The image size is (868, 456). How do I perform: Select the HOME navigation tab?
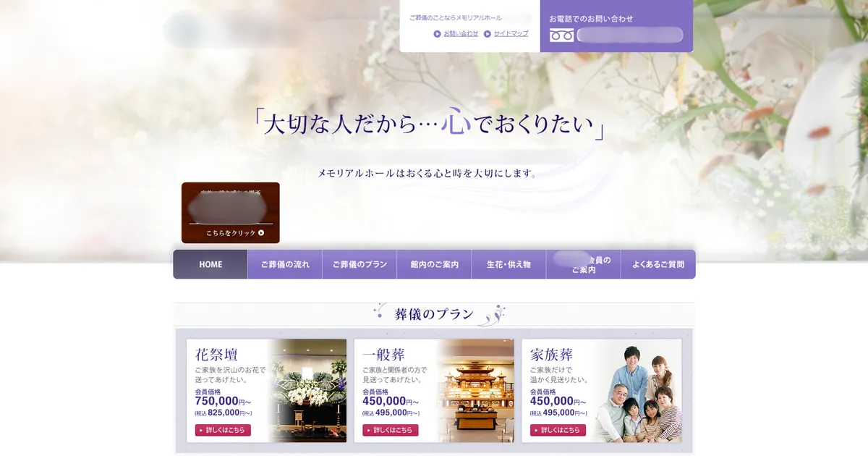point(210,263)
